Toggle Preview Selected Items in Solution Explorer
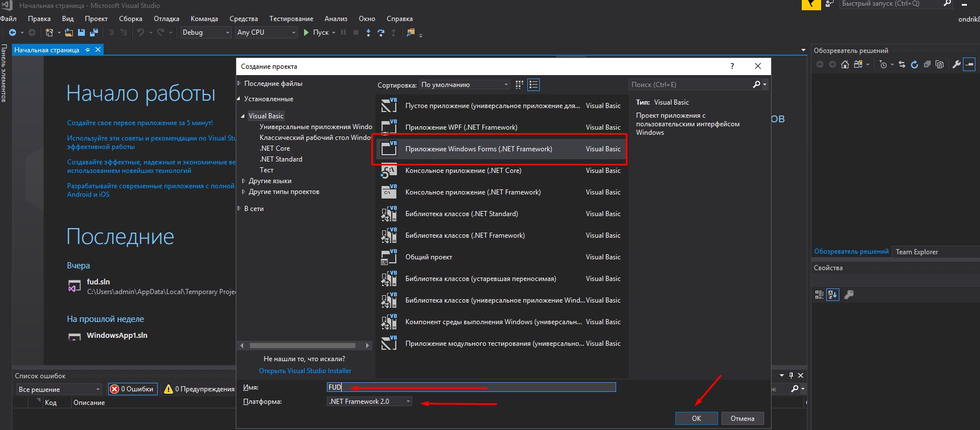 tap(969, 64)
